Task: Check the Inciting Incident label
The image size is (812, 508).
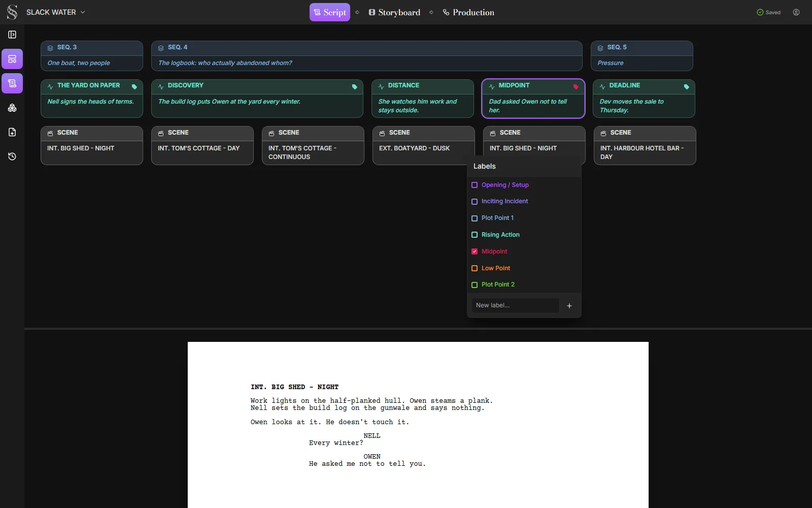Action: [475, 202]
